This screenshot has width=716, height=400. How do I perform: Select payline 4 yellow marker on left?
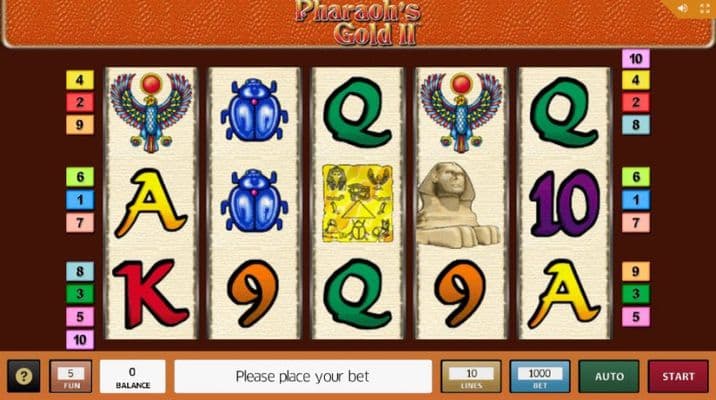(x=80, y=80)
